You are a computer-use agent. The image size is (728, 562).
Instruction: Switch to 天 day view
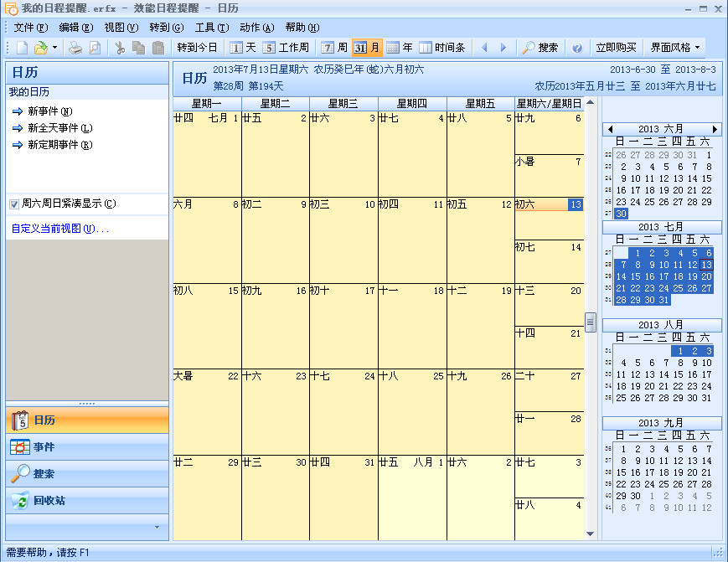(243, 48)
